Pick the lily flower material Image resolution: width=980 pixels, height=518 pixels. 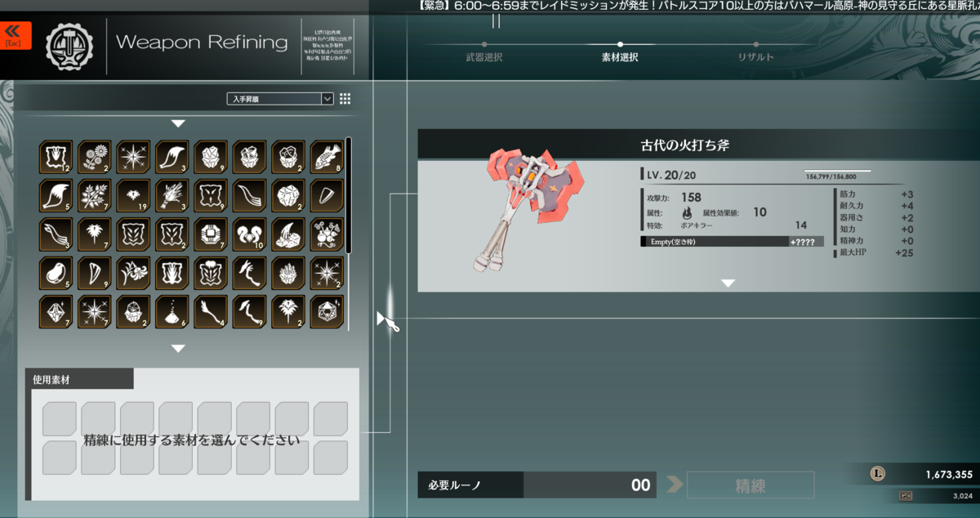point(133,273)
